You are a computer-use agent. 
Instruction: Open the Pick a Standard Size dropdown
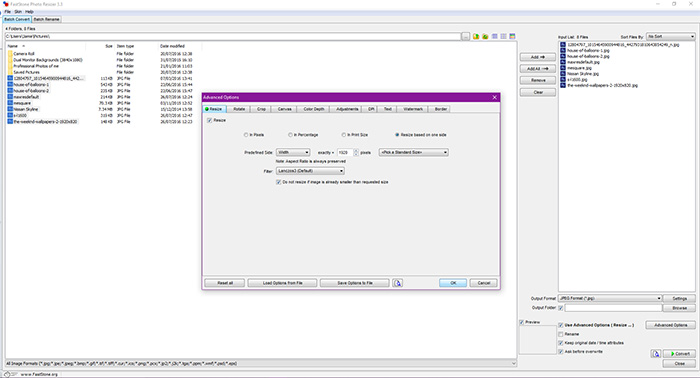click(413, 153)
